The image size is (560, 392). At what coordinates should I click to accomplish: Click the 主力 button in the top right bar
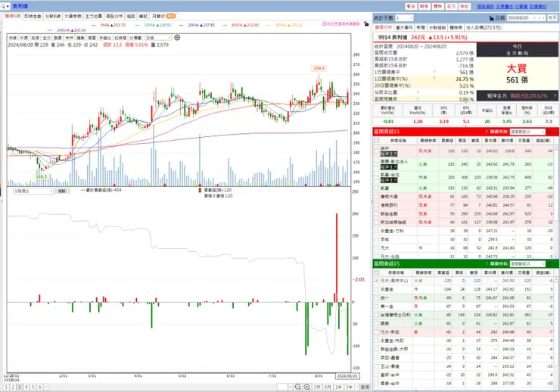[x=451, y=6]
